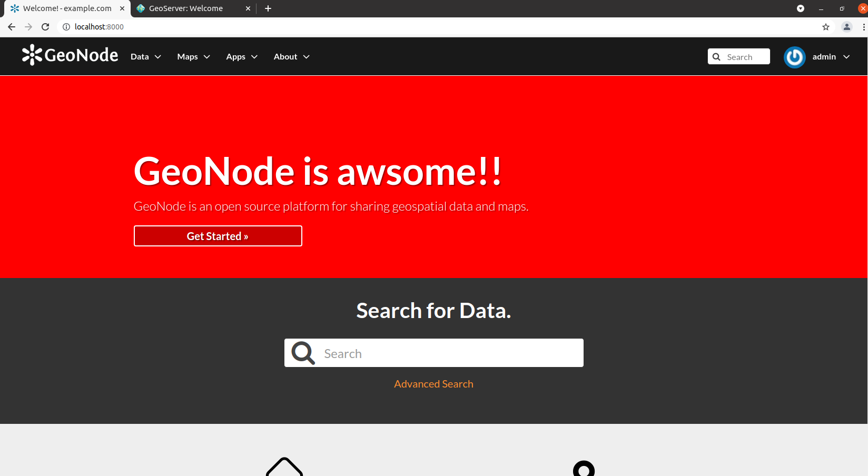The height and width of the screenshot is (476, 868).
Task: Open the Chrome three-dot menu
Action: pyautogui.click(x=864, y=27)
